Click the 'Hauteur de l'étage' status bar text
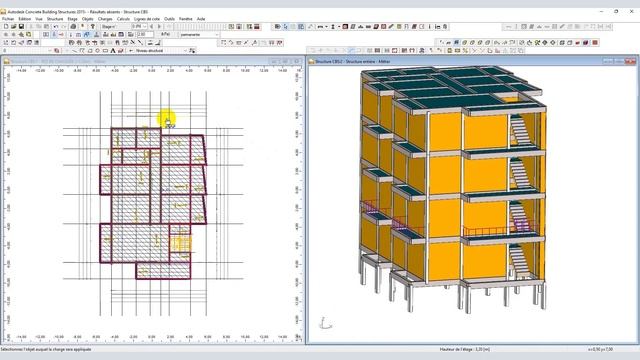Image resolution: width=640 pixels, height=360 pixels. click(464, 349)
